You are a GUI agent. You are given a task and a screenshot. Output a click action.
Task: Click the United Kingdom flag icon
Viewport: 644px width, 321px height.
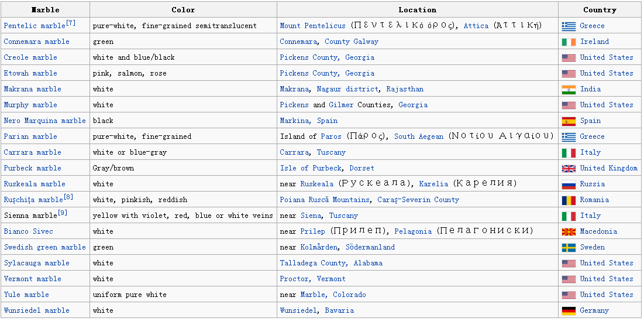click(x=568, y=168)
